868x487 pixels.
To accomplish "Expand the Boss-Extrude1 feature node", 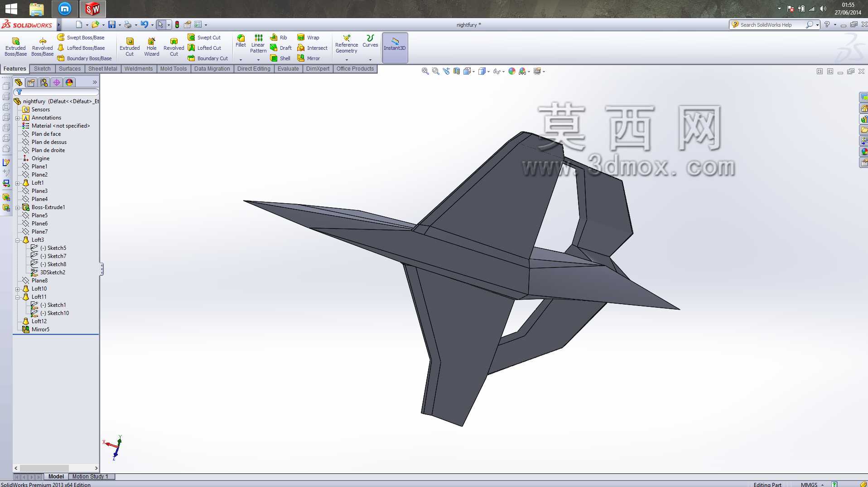I will [17, 208].
